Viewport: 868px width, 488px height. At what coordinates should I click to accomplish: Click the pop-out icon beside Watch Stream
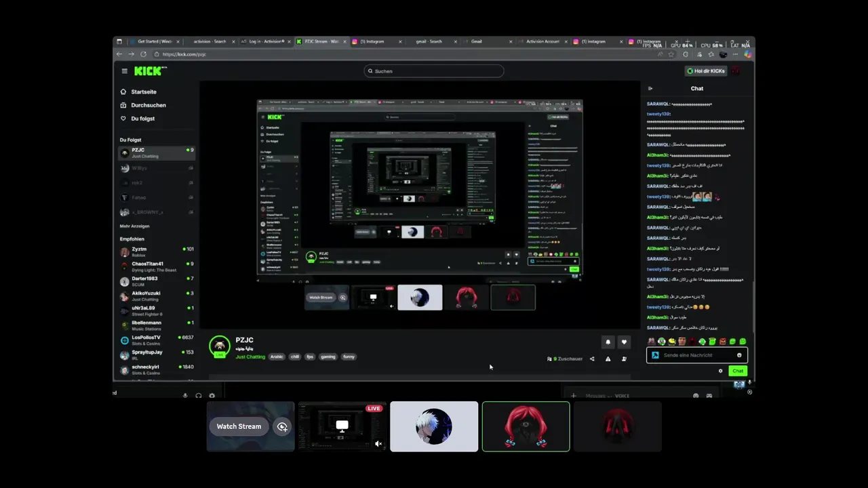point(282,426)
